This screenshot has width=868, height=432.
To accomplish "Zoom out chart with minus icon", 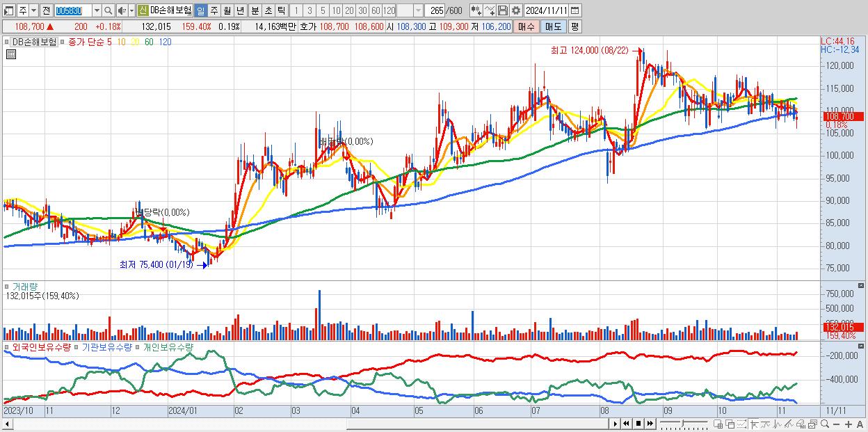I will click(x=836, y=425).
